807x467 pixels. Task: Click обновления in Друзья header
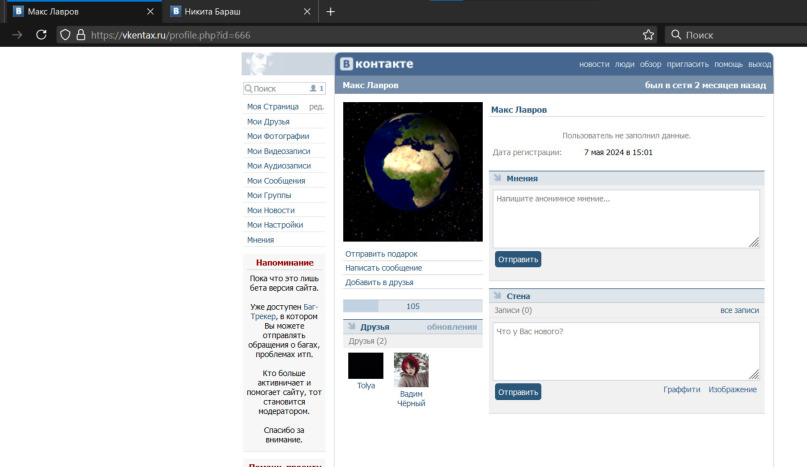coord(451,327)
